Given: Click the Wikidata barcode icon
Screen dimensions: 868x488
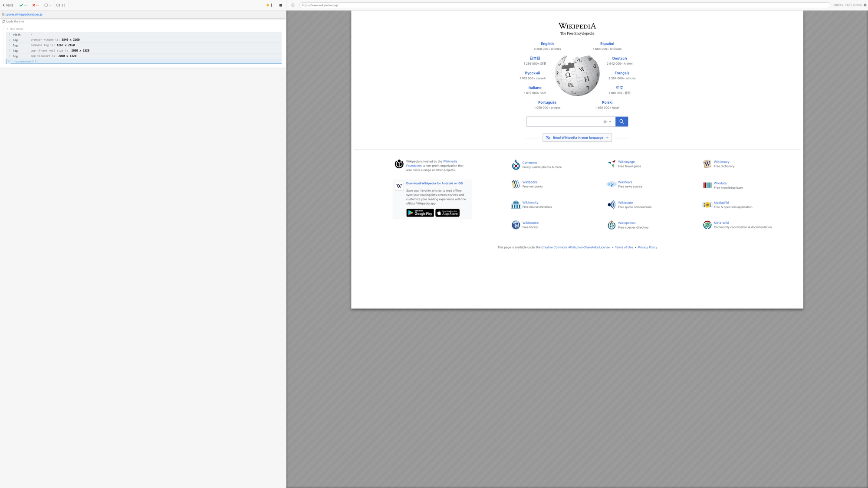Looking at the screenshot, I should pyautogui.click(x=707, y=185).
